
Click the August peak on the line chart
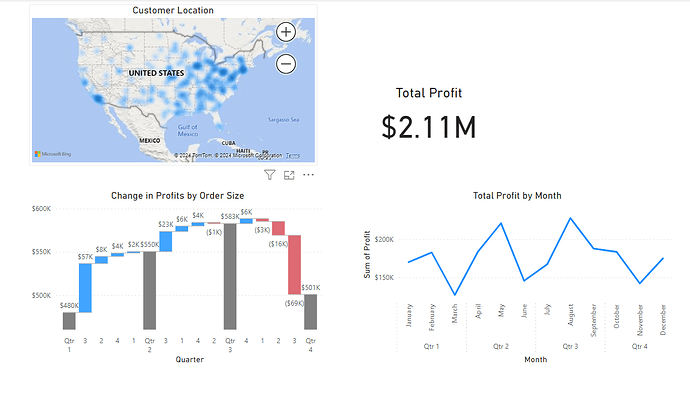[x=571, y=218]
